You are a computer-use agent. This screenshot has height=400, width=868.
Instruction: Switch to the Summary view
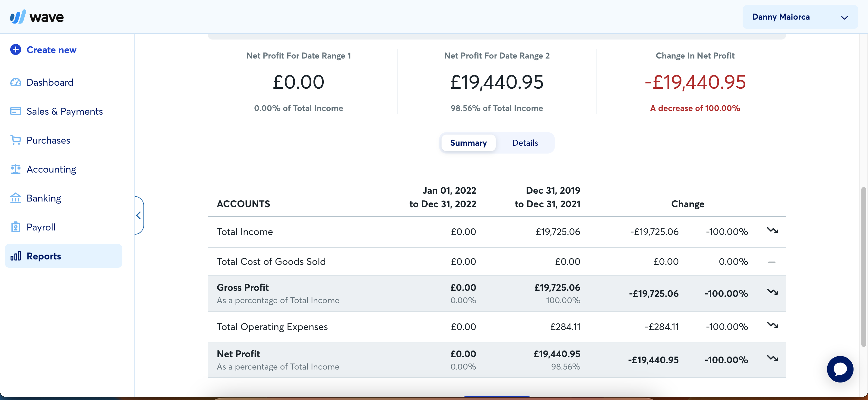(x=468, y=143)
